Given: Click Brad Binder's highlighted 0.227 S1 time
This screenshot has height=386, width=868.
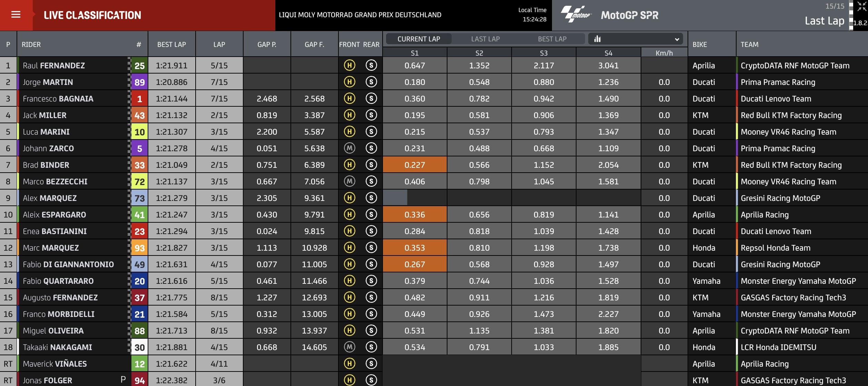Looking at the screenshot, I should tap(415, 165).
